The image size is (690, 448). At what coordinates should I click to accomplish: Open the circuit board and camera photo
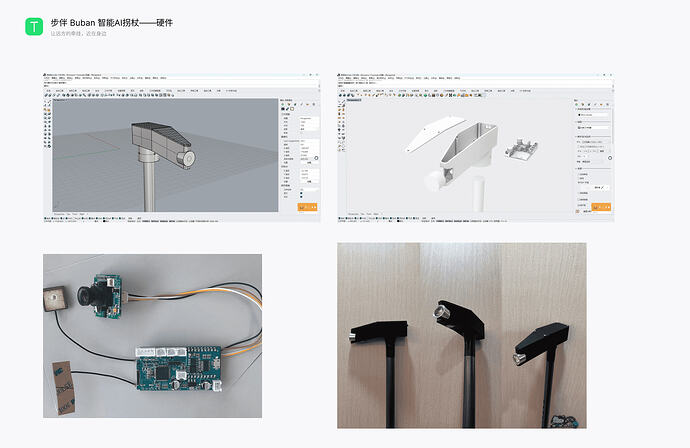pyautogui.click(x=152, y=336)
